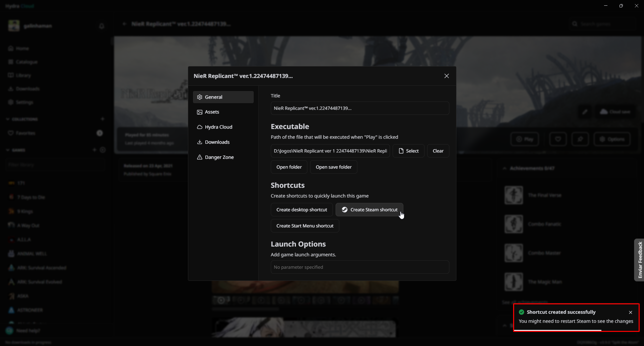The image size is (644, 346).
Task: Toggle the favorite heart for NieR Replicant
Action: coord(558,139)
